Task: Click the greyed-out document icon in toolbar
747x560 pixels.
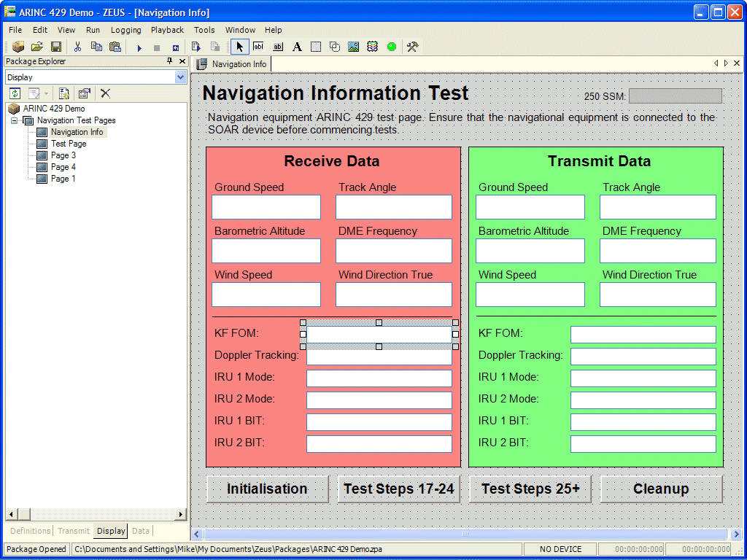Action: tap(215, 47)
